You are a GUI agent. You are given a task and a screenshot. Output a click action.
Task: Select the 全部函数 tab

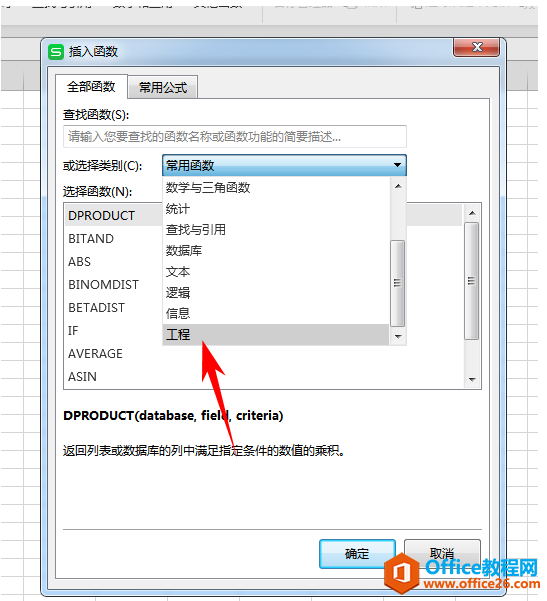91,87
